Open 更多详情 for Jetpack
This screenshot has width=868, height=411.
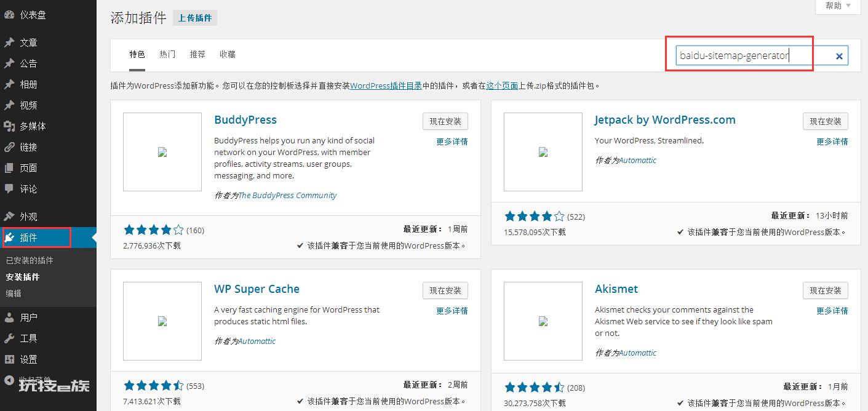tap(832, 142)
